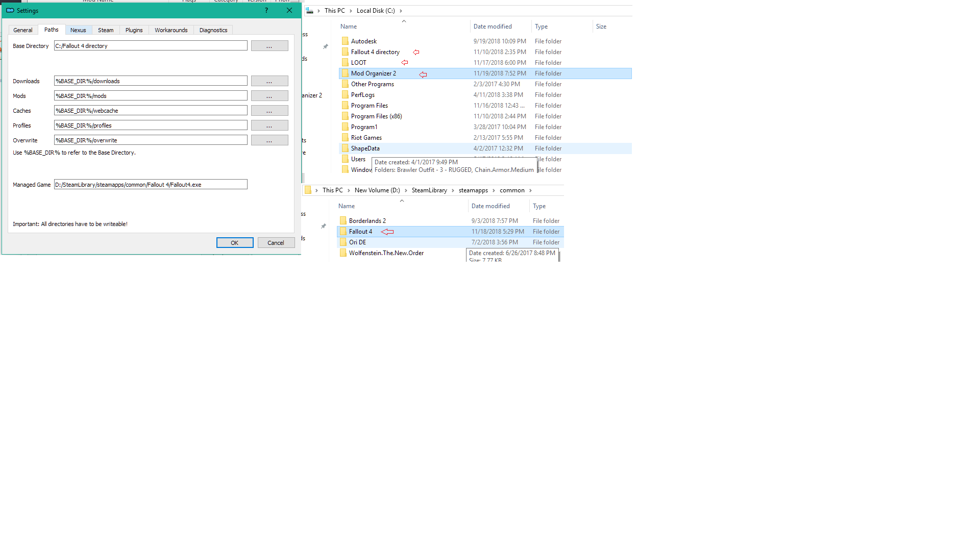This screenshot has width=980, height=551.
Task: Select the Program Files (x86) folder icon
Action: point(345,116)
